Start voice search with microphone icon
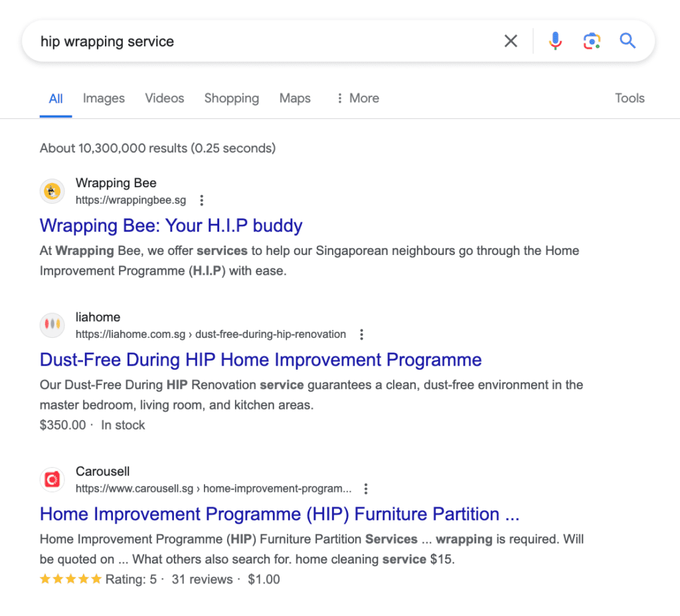This screenshot has width=680, height=616. point(555,41)
